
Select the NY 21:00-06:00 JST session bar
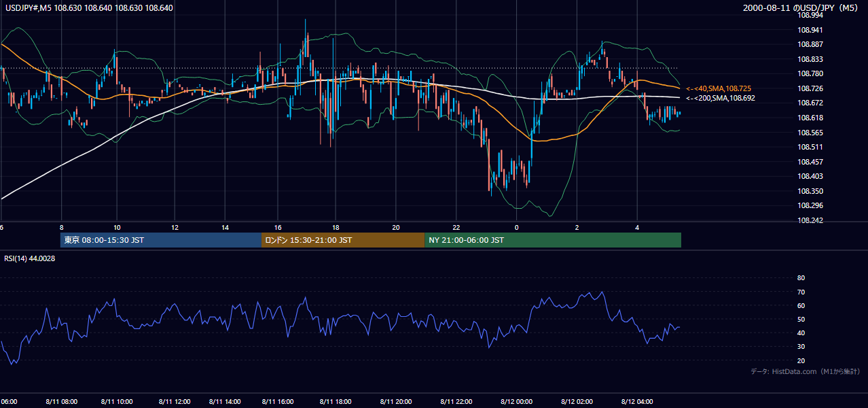(x=553, y=240)
